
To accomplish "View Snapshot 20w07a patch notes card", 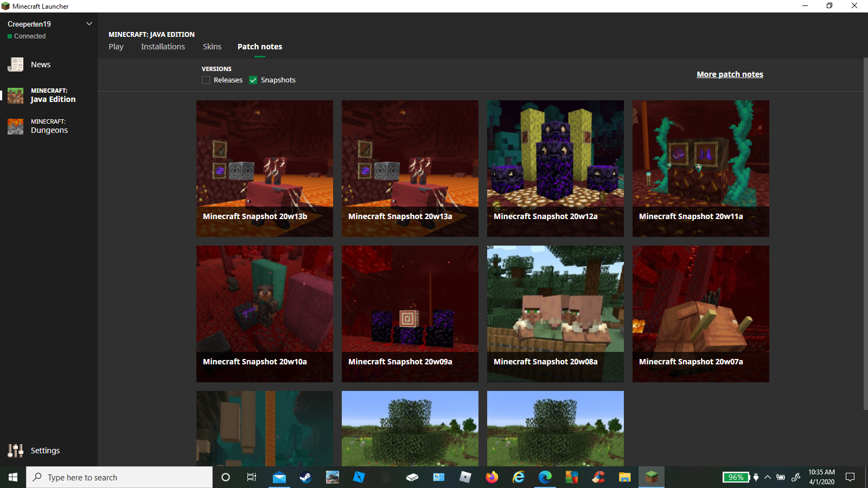I will pyautogui.click(x=701, y=314).
